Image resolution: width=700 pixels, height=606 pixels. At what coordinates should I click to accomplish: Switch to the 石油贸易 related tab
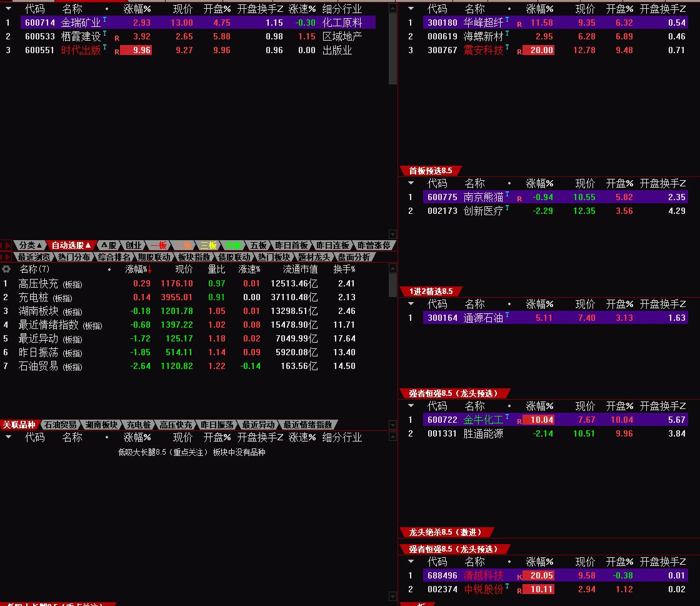point(60,425)
